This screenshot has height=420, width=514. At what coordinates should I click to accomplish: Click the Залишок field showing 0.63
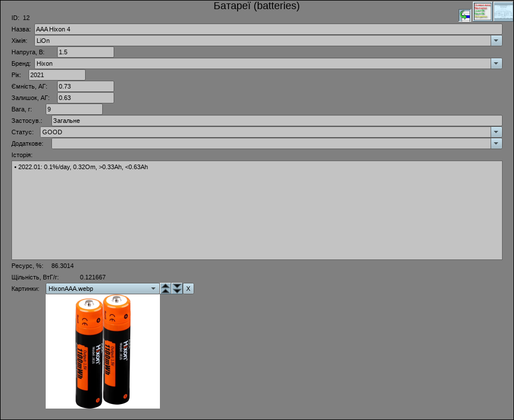(x=85, y=98)
